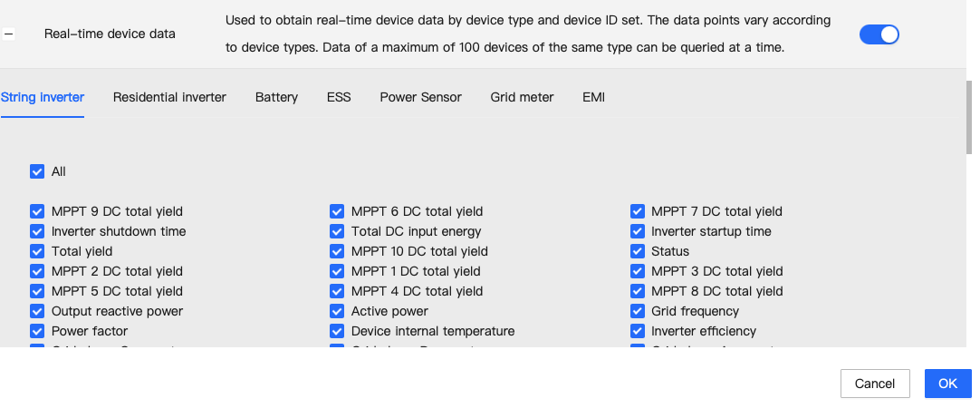Uncheck Device internal temperature

(337, 331)
